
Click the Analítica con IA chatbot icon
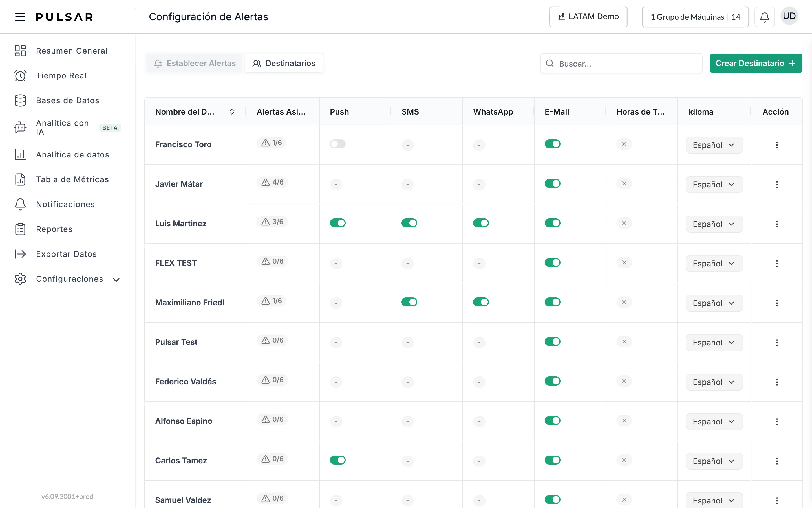pyautogui.click(x=20, y=128)
